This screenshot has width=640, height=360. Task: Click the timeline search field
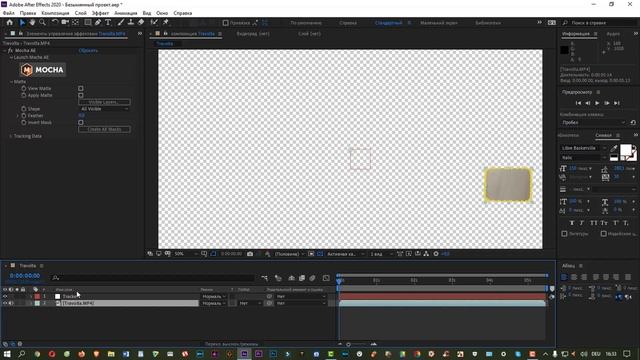point(153,278)
